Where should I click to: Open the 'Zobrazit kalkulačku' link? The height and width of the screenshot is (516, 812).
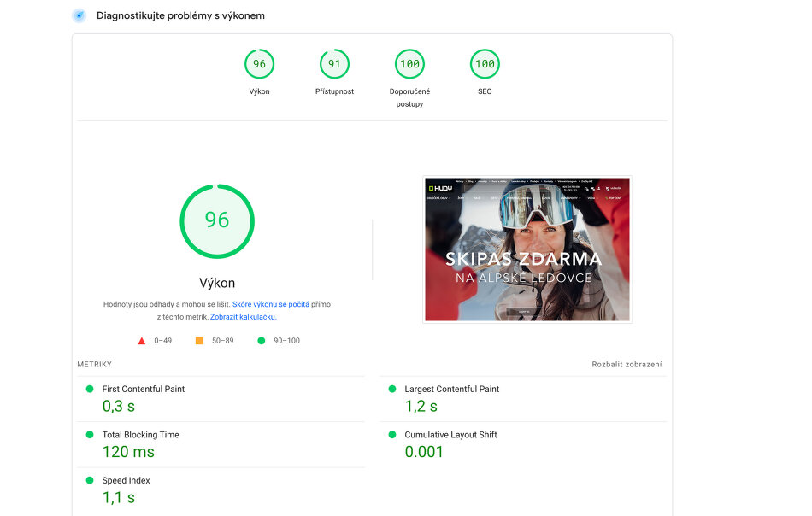coord(243,317)
